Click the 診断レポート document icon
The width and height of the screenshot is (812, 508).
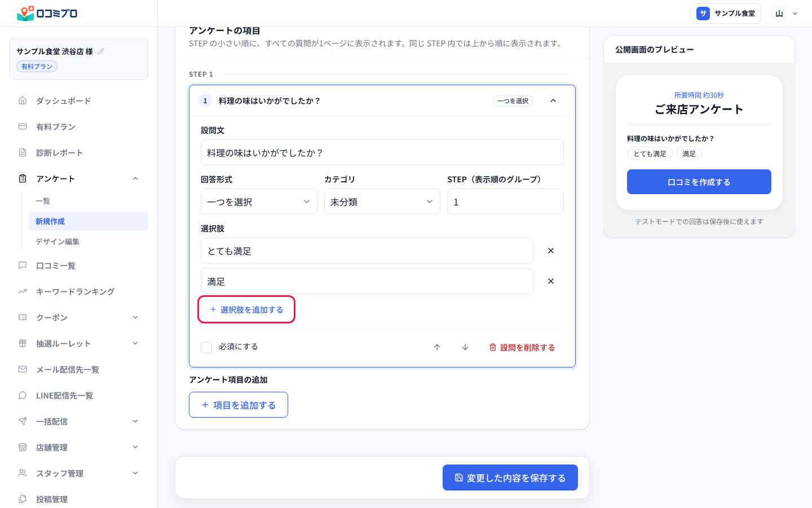[23, 152]
